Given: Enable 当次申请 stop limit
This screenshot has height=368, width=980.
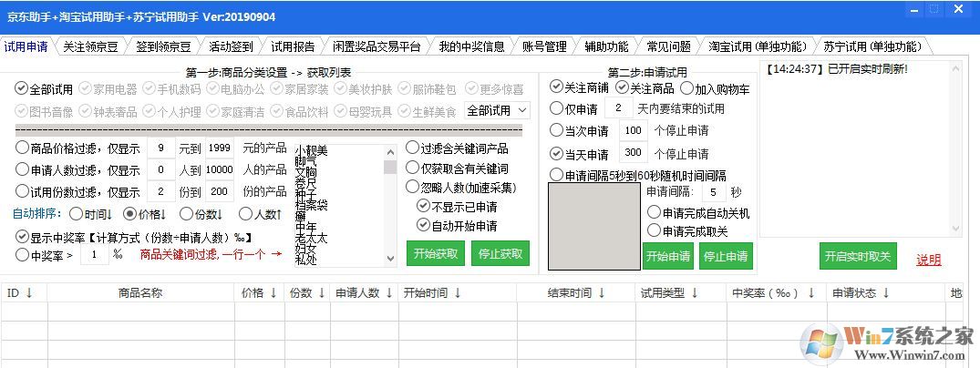Looking at the screenshot, I should tap(580, 130).
